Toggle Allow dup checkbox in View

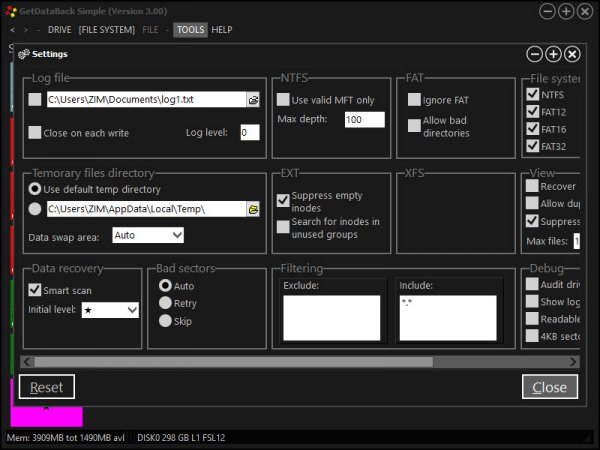[532, 203]
